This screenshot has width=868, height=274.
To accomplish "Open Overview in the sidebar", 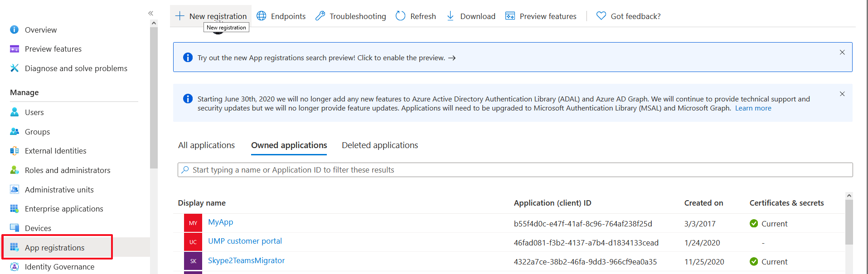I will coord(40,30).
